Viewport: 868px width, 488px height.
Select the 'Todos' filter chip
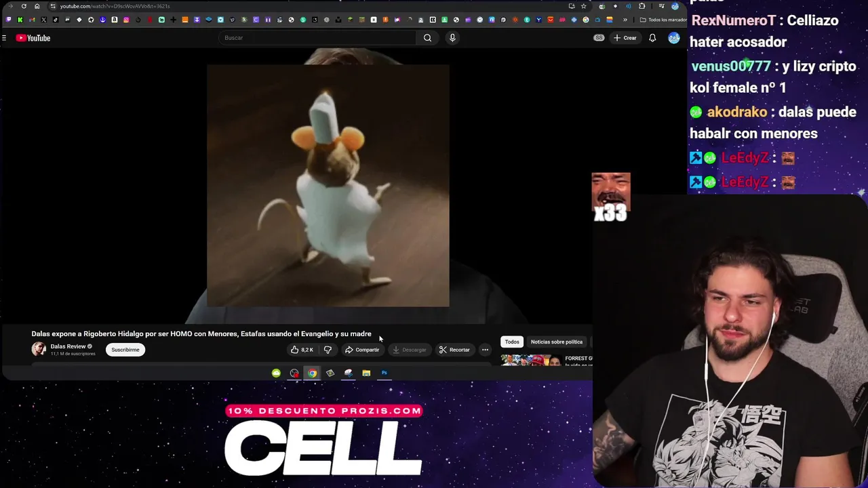(x=512, y=342)
